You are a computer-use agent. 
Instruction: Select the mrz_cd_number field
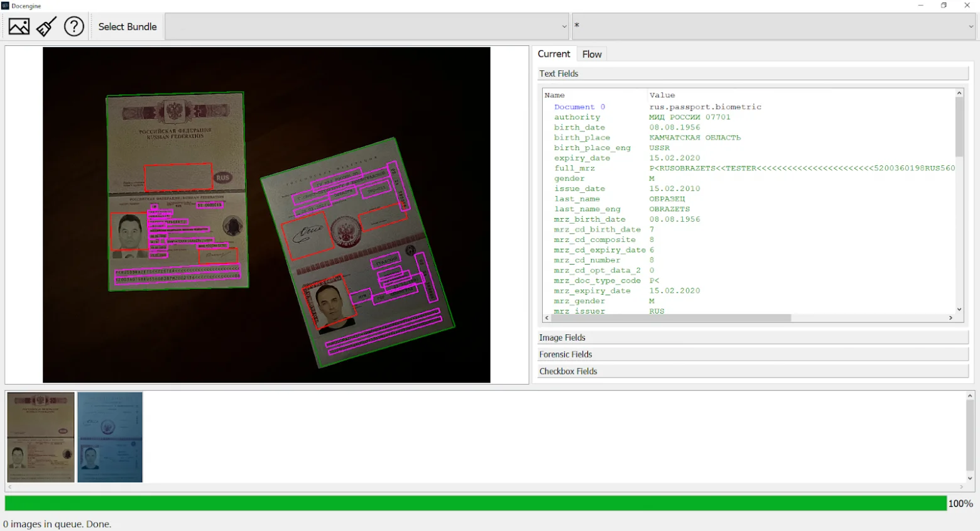[587, 260]
